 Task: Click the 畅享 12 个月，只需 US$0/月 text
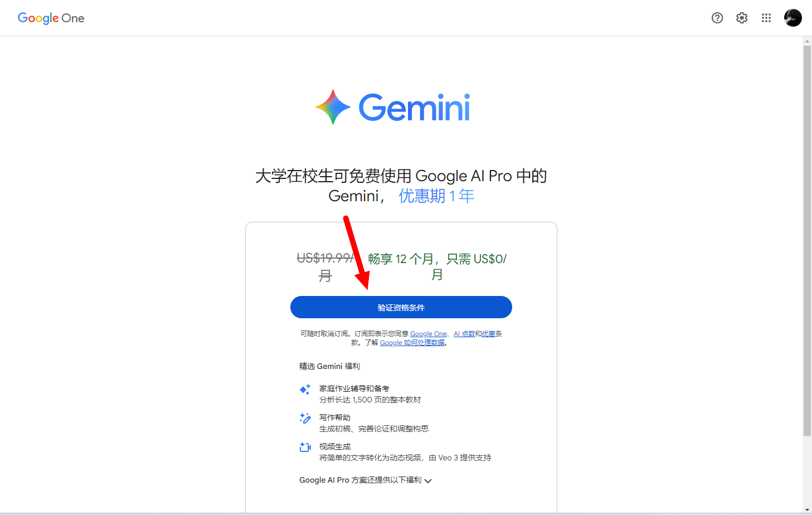[437, 266]
